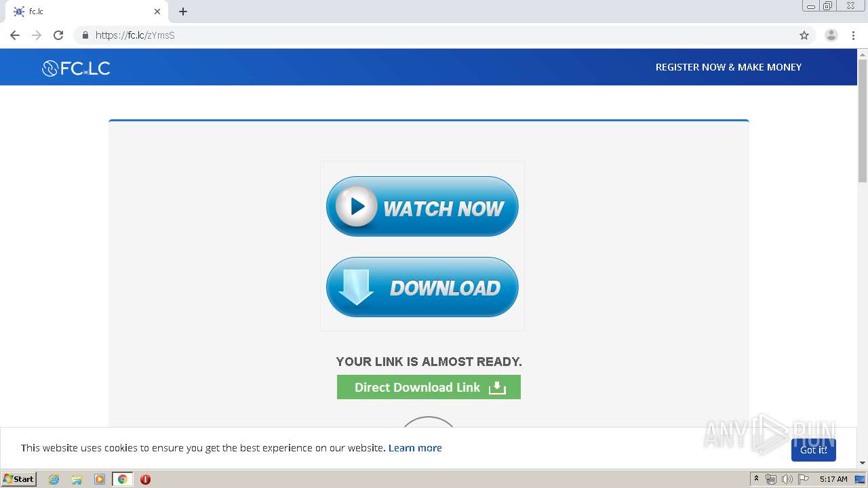Click the network tray icon
Screen dimensions: 868x488
770,479
